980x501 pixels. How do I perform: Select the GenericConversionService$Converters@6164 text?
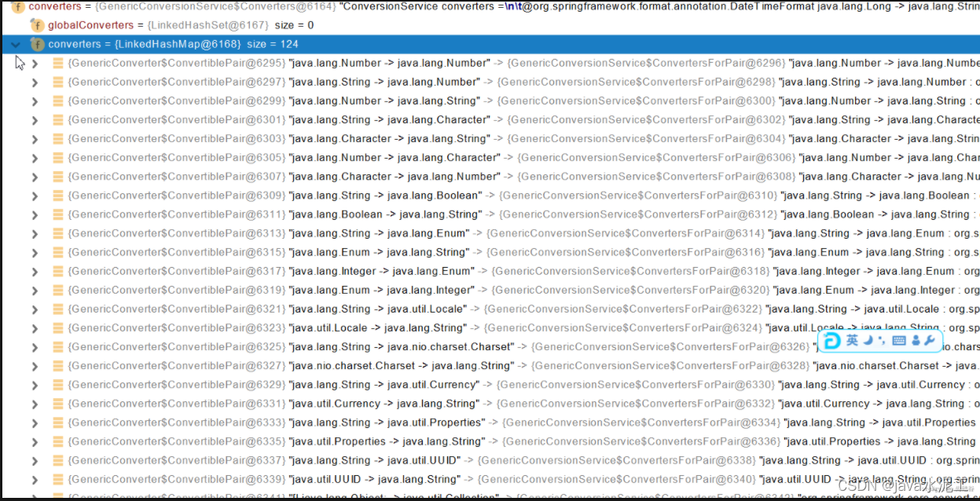click(215, 6)
